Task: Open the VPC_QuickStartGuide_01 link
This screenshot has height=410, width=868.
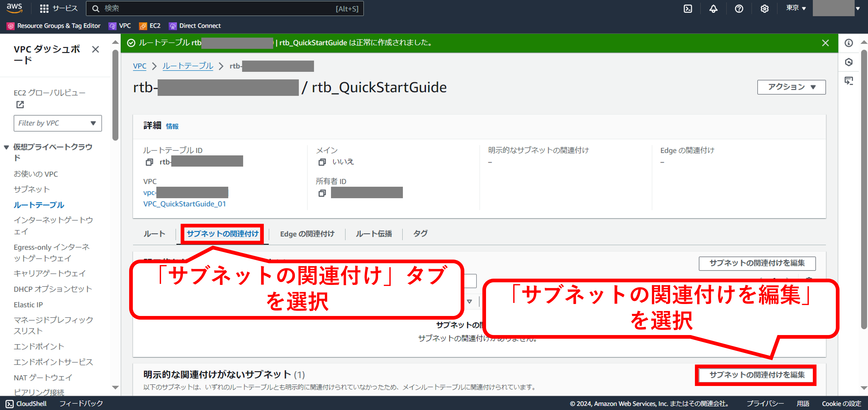Action: [x=185, y=204]
